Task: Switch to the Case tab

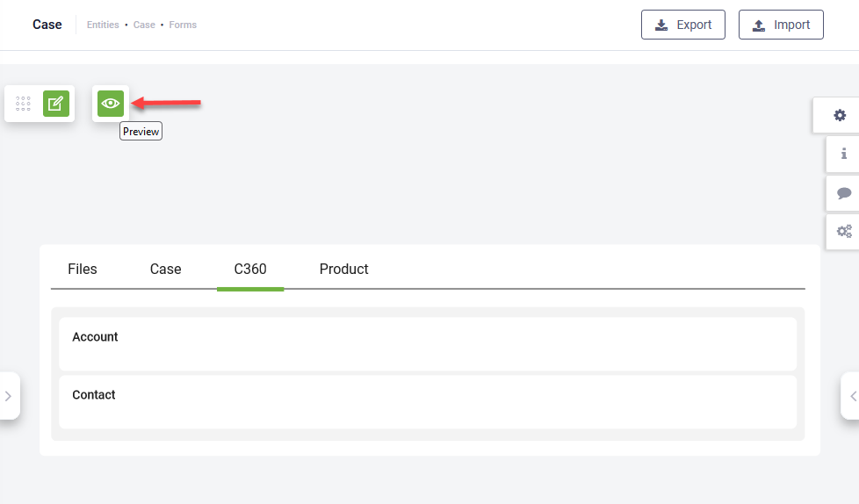Action: pos(165,270)
